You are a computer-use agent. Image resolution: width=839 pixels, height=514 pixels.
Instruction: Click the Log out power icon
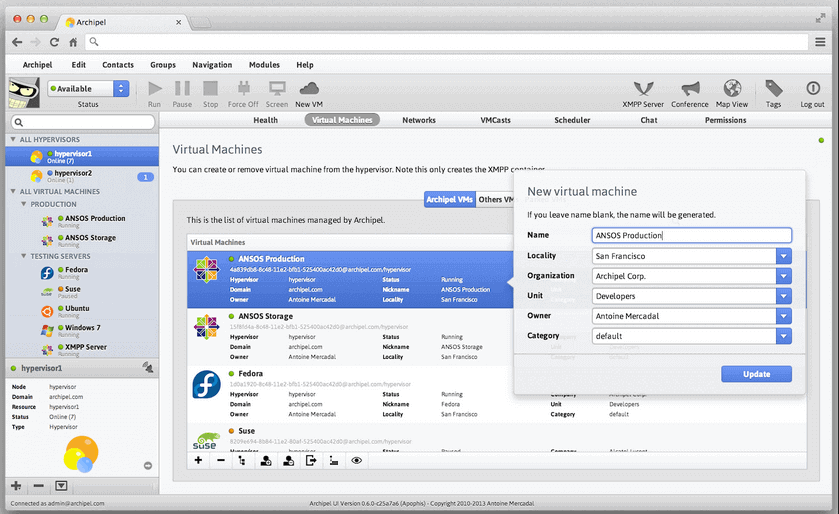click(x=812, y=89)
